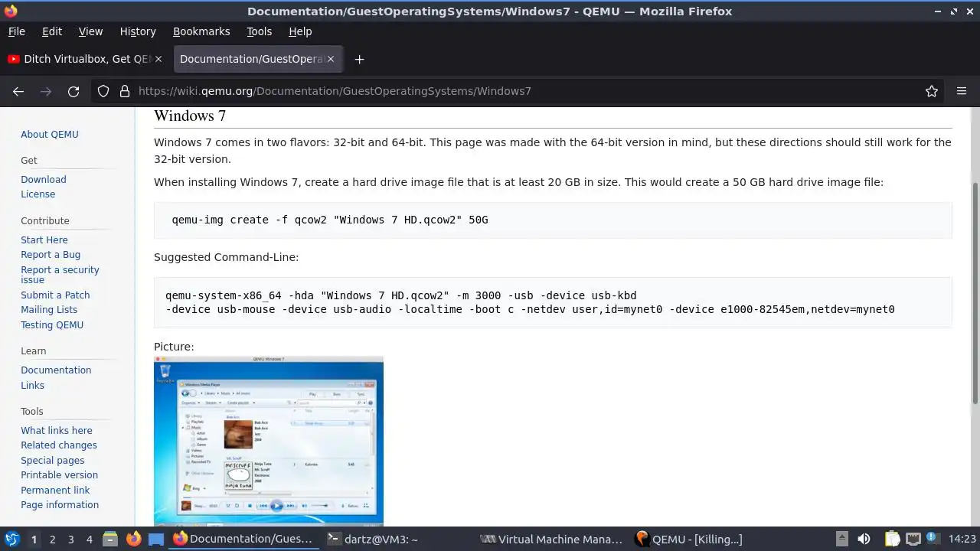Switch to Virtual Machine Manager taskbar window

tap(552, 539)
